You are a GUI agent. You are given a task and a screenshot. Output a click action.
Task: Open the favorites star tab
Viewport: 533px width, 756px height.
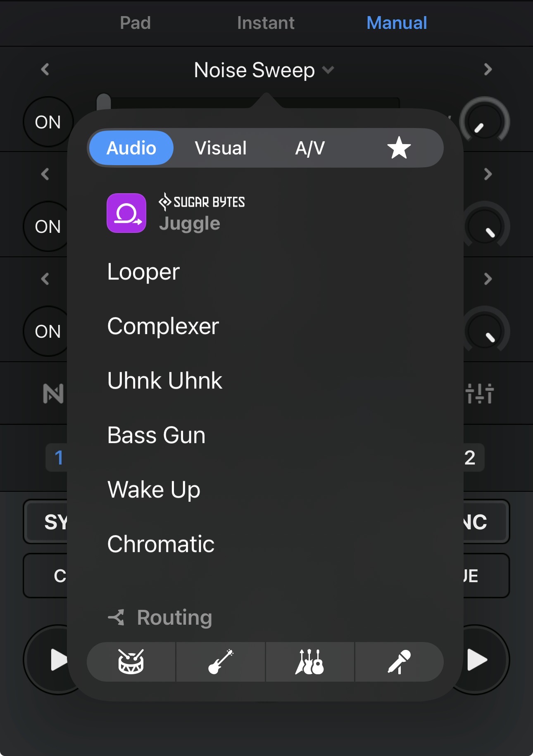(x=399, y=148)
